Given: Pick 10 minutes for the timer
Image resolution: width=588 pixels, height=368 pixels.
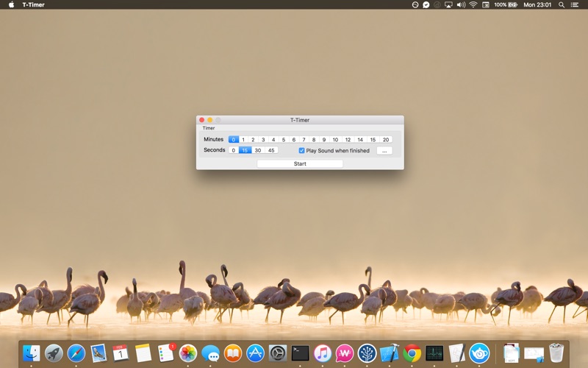Looking at the screenshot, I should (335, 139).
